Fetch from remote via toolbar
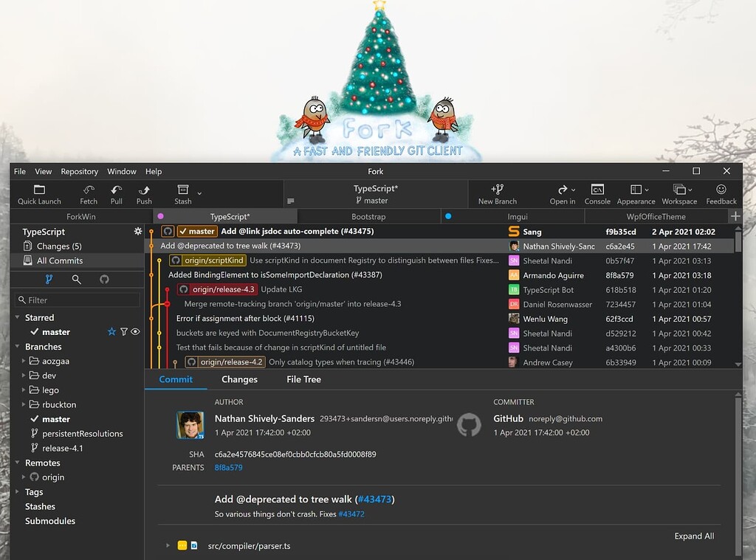The height and width of the screenshot is (560, 756). coord(89,194)
